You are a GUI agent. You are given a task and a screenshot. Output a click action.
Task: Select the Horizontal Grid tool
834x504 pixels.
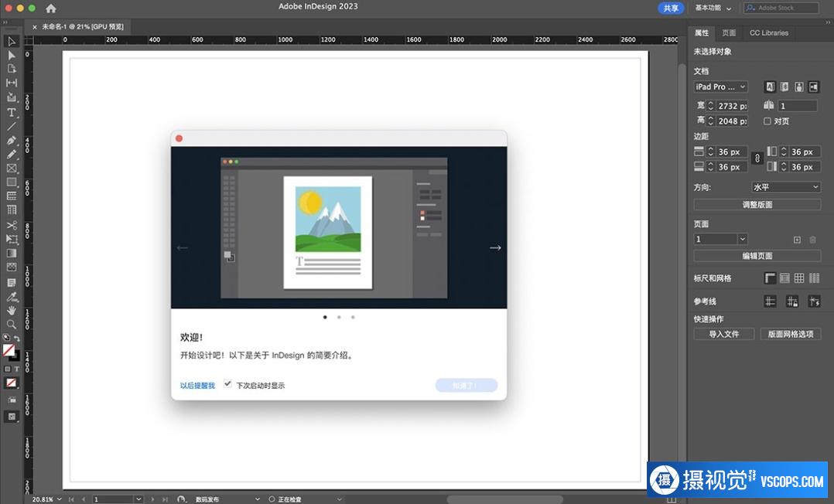tap(11, 196)
